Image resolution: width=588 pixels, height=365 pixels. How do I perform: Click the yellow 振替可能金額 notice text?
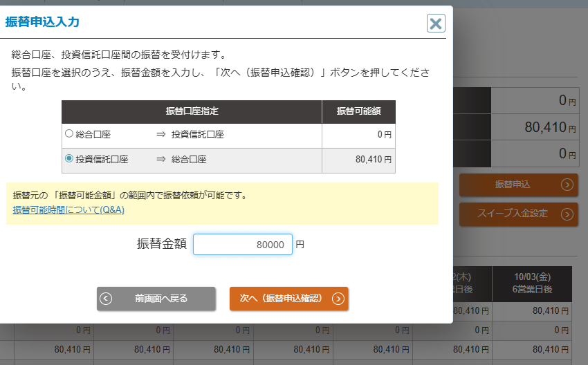click(x=130, y=196)
